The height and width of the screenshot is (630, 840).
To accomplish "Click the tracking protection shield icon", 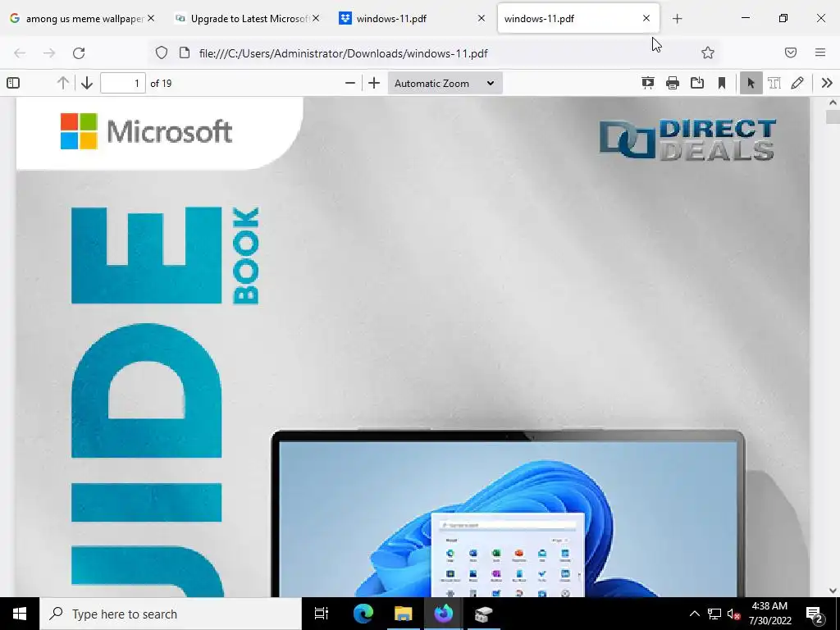I will click(x=162, y=53).
